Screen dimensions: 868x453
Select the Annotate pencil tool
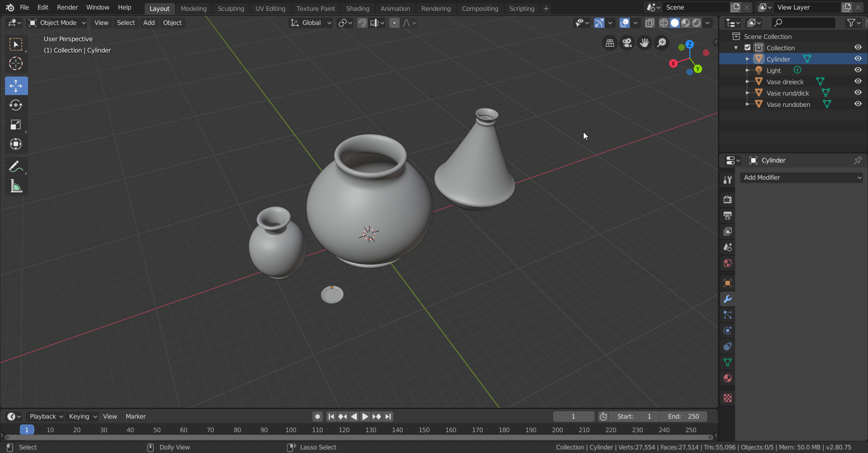[16, 167]
